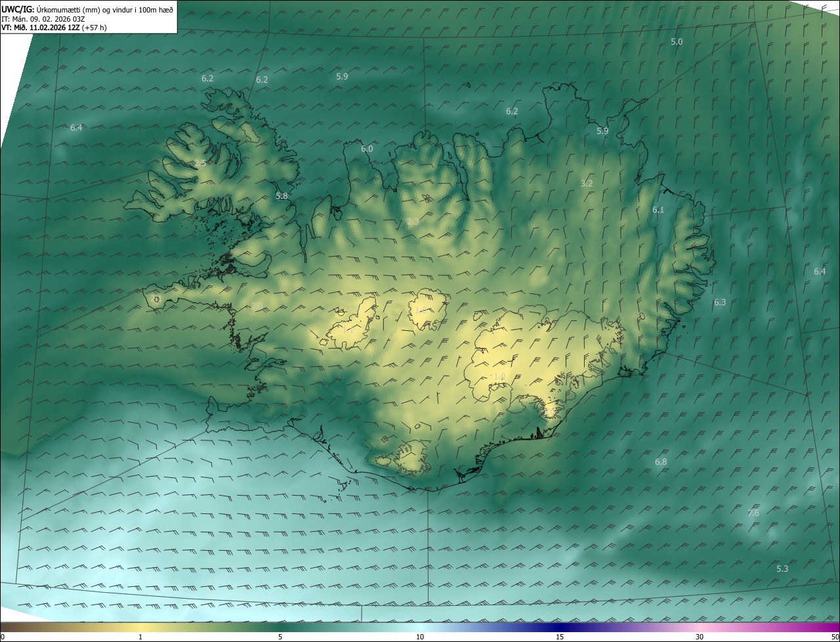Click the 3.2 value label on the map
The height and width of the screenshot is (642, 840).
click(x=587, y=184)
